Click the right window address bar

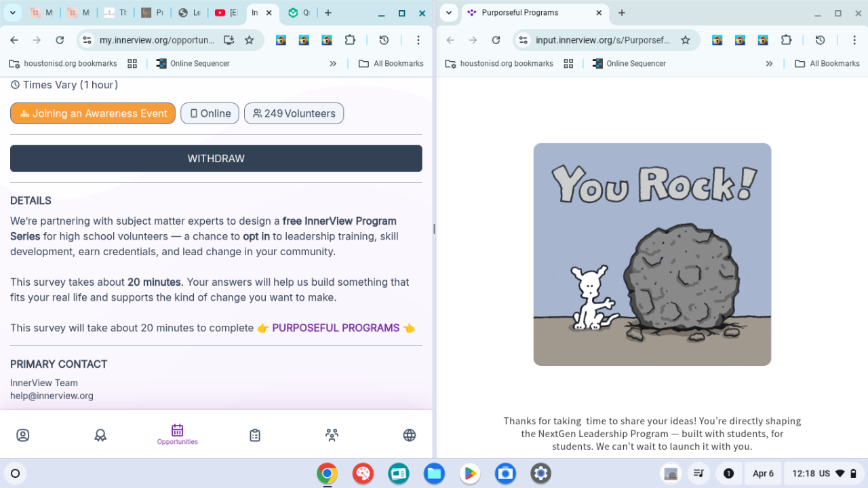click(603, 40)
